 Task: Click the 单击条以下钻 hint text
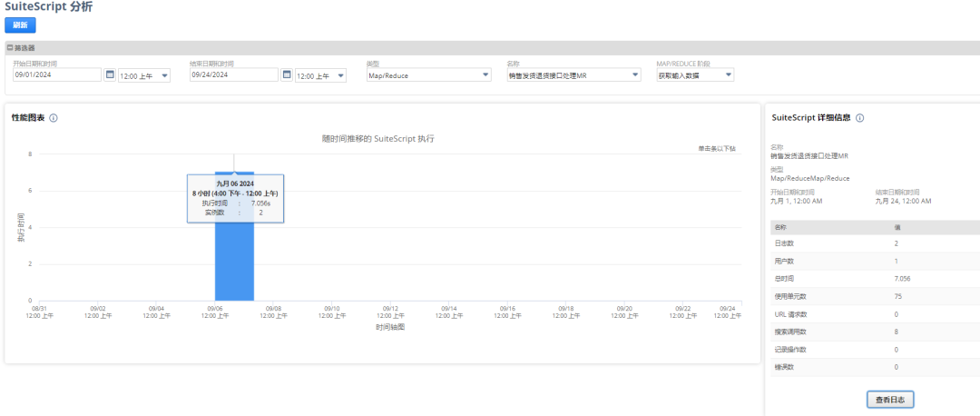pos(717,149)
